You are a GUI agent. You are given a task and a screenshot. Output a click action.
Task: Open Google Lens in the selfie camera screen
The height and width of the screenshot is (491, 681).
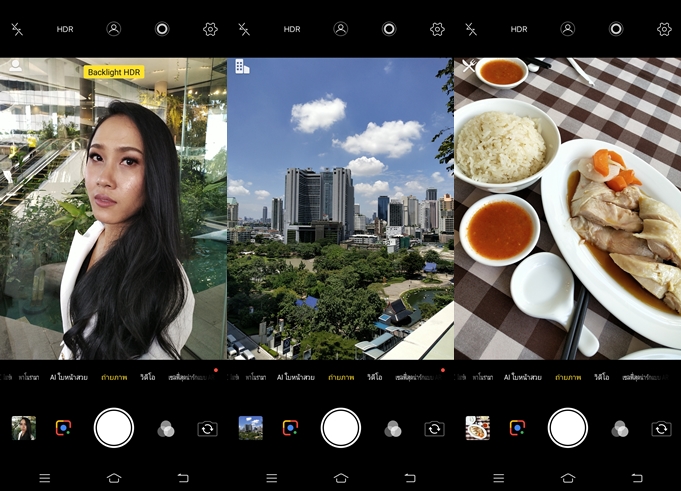point(64,428)
